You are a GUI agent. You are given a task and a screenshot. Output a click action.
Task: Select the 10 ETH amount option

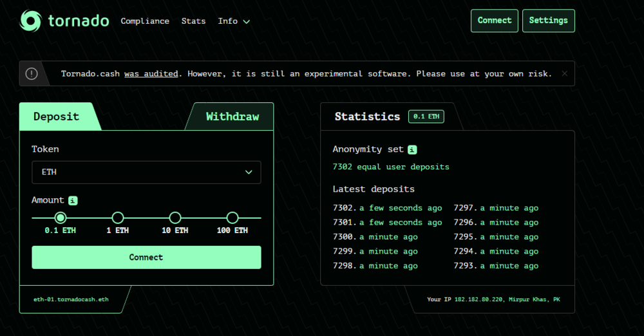tap(175, 218)
